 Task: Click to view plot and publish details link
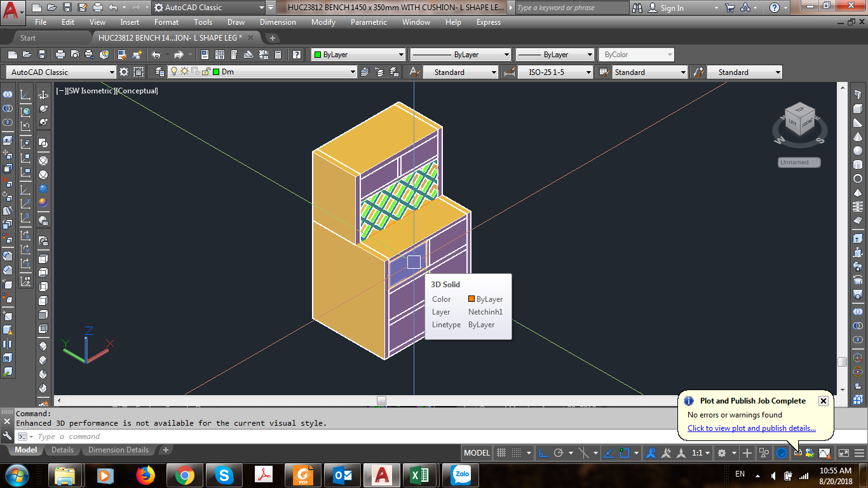pyautogui.click(x=751, y=428)
